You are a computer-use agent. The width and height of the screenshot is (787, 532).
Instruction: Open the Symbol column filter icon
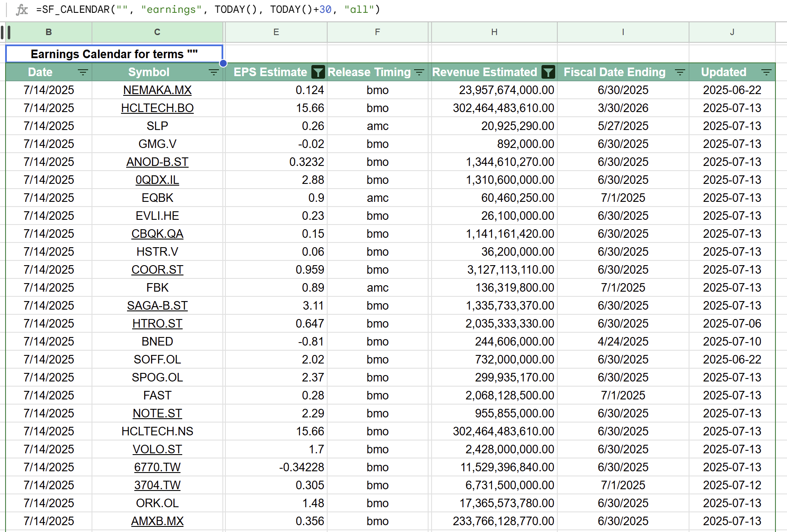214,72
